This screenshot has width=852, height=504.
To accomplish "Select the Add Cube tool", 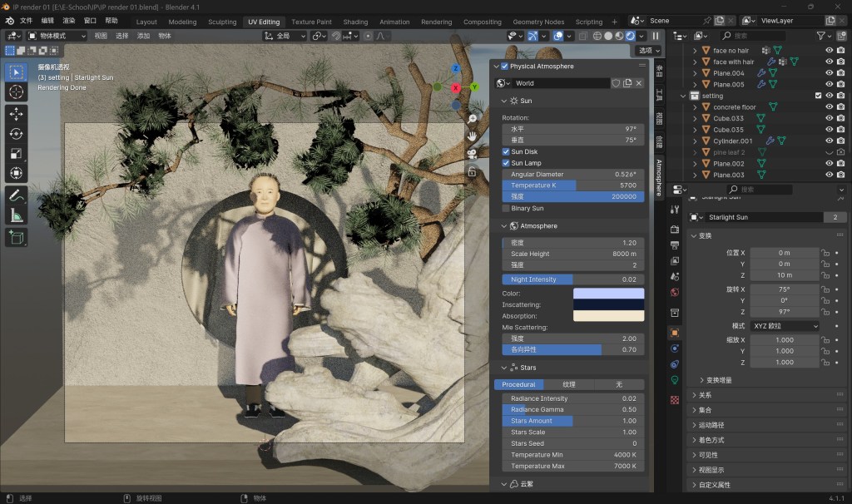I will [x=17, y=238].
